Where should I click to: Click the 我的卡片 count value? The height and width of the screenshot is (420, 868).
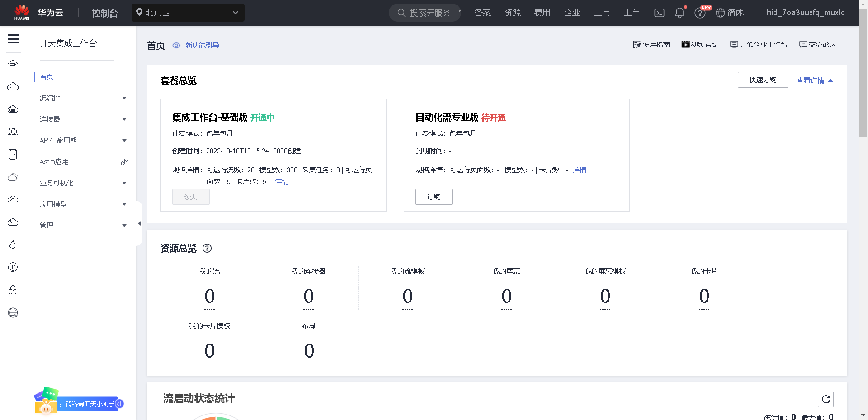pyautogui.click(x=704, y=297)
